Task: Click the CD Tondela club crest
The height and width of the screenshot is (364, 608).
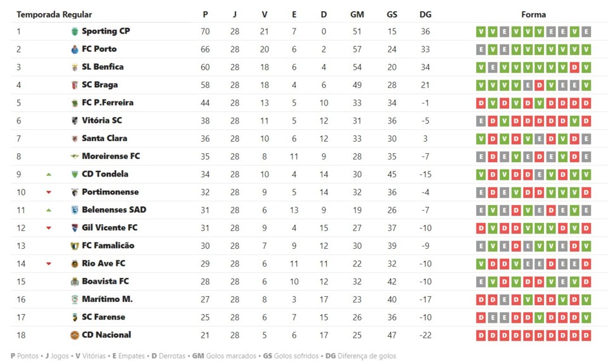Action: 75,174
